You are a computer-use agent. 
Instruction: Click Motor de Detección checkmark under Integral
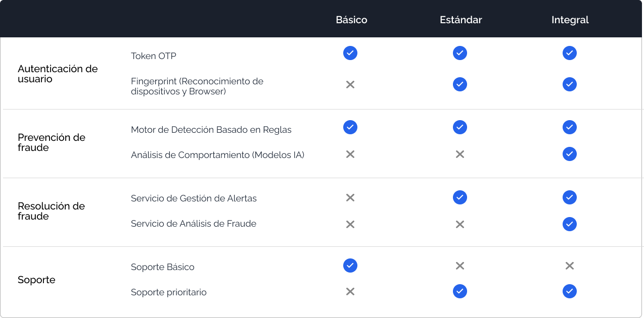570,127
